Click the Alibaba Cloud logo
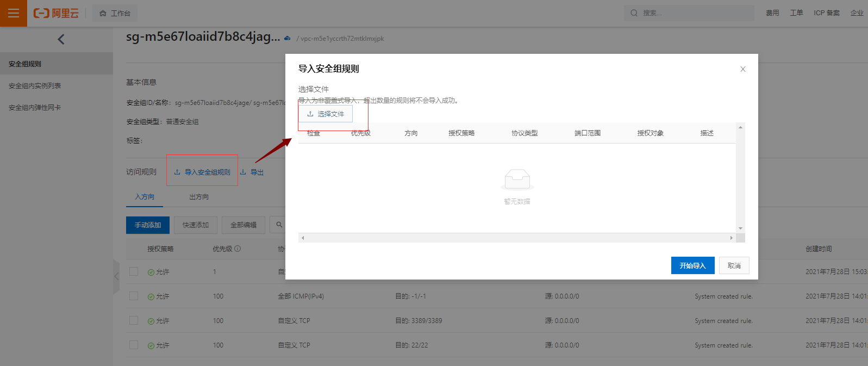The width and height of the screenshot is (868, 366). 56,13
